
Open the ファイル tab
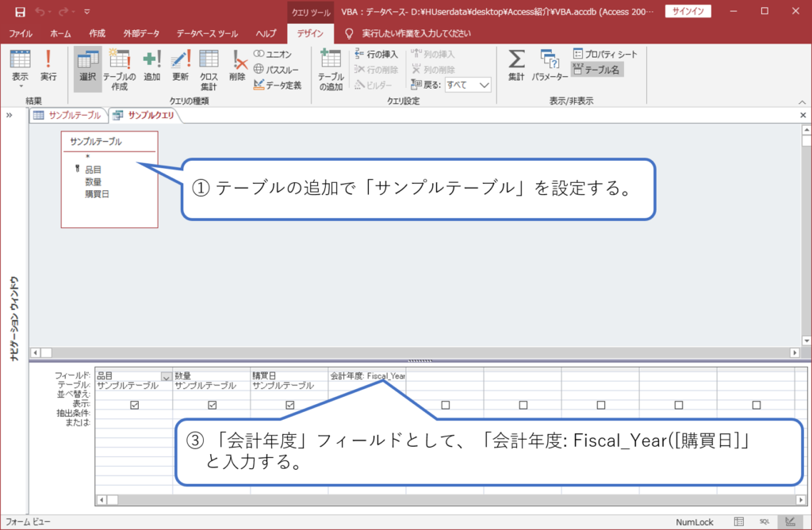click(x=21, y=33)
